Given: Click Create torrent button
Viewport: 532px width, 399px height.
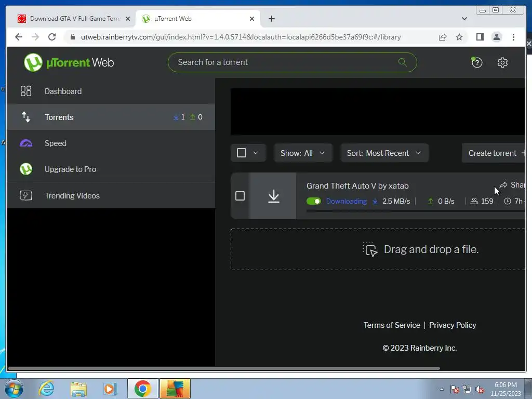Looking at the screenshot, I should pos(494,153).
